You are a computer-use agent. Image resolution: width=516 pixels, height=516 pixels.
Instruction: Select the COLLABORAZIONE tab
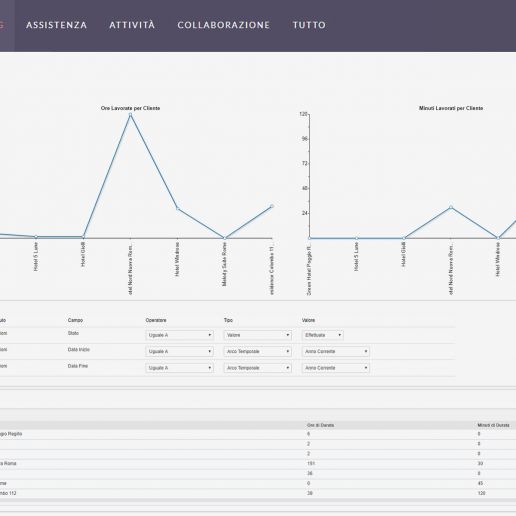[x=223, y=25]
